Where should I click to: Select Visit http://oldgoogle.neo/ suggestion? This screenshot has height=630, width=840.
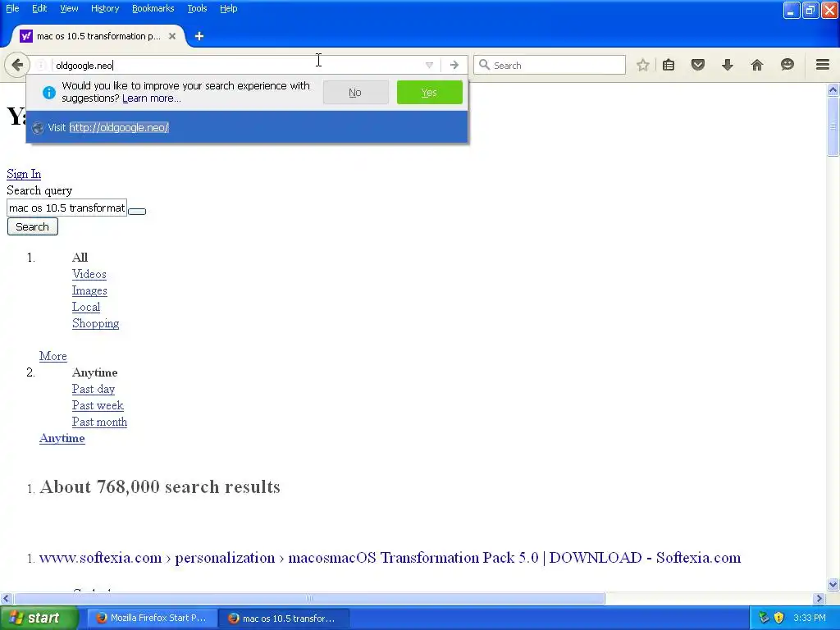[x=247, y=127]
